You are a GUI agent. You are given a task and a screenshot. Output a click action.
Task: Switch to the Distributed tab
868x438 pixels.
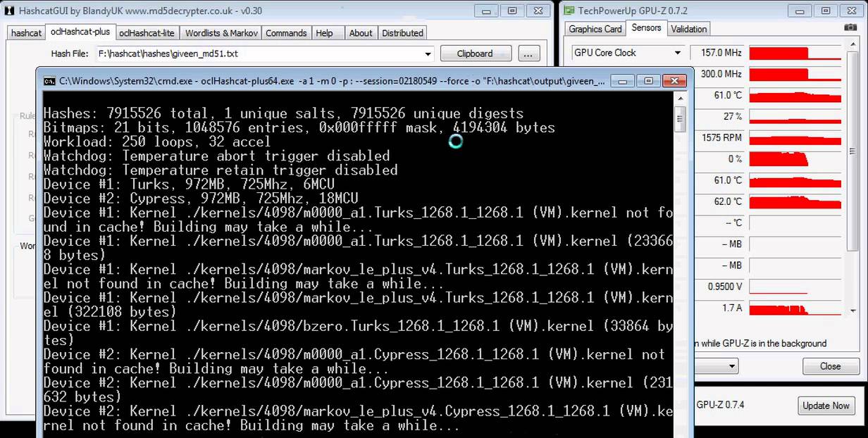pyautogui.click(x=402, y=33)
